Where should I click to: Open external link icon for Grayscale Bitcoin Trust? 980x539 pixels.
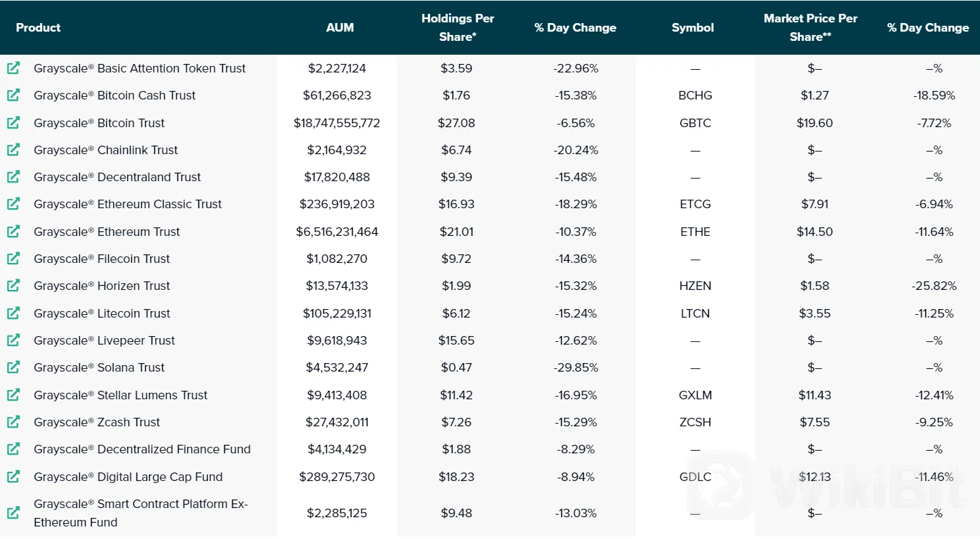click(x=13, y=123)
